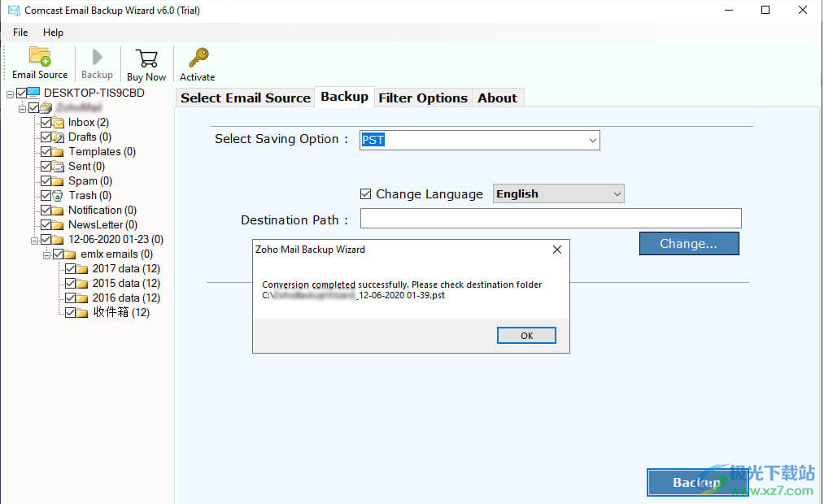
Task: Click the Spam folder icon
Action: (59, 181)
